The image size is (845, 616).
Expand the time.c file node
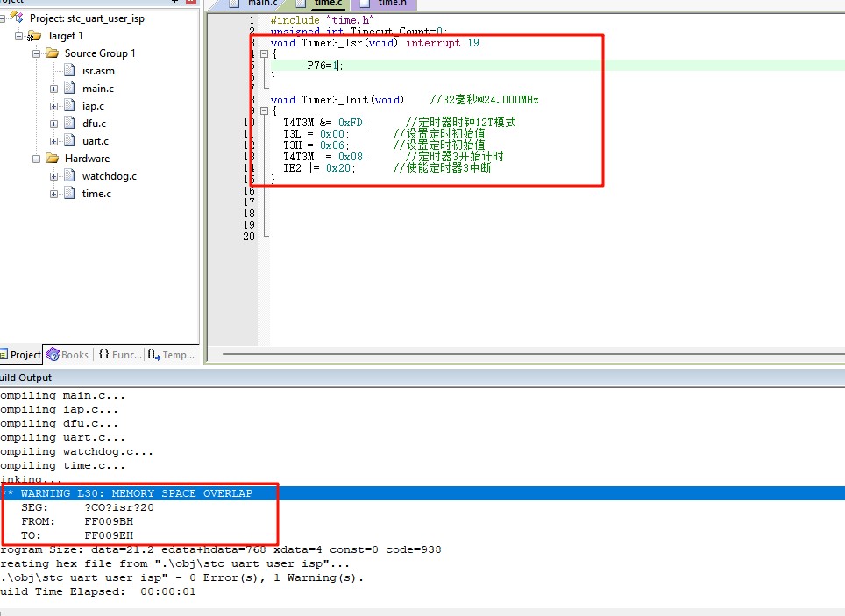tap(53, 194)
